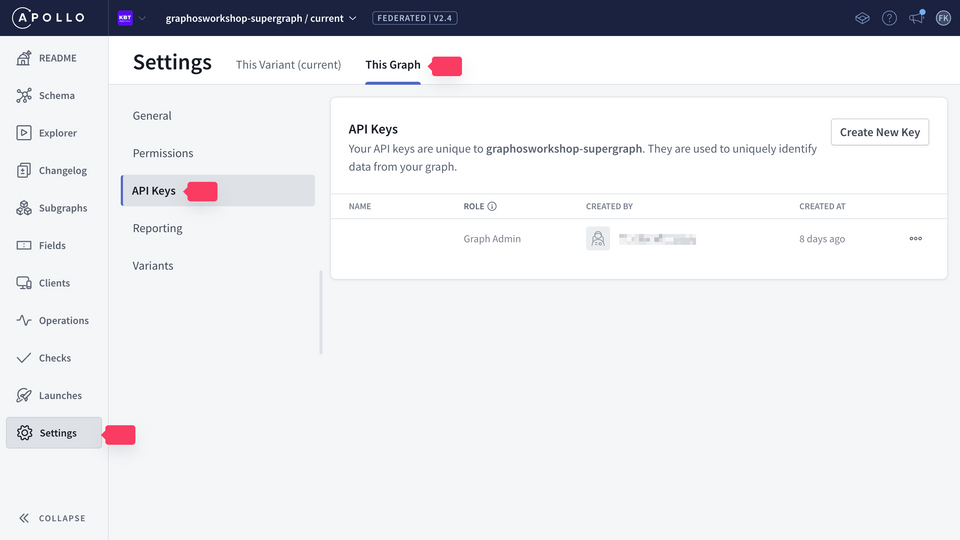Screen dimensions: 960x540
Task: Open the Explorer play icon
Action: click(x=24, y=133)
